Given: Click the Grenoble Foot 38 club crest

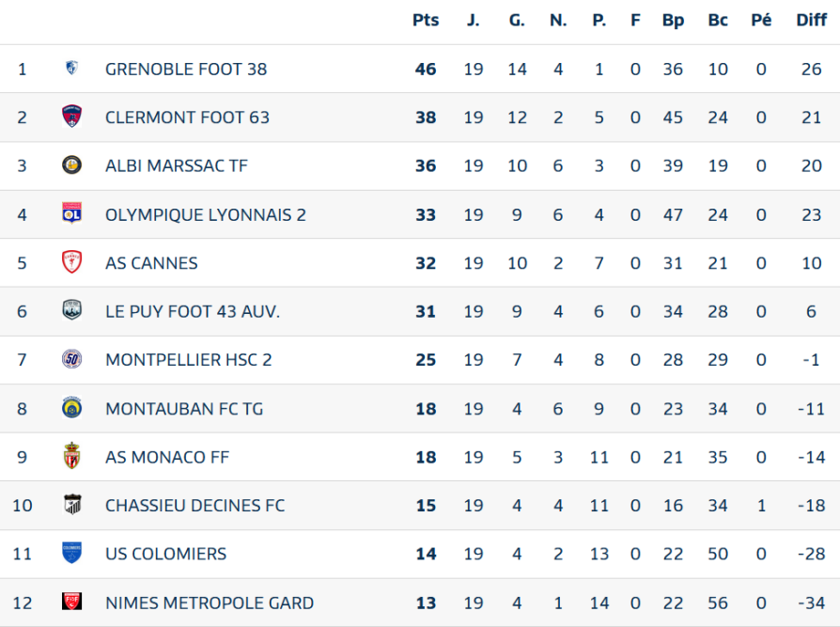Looking at the screenshot, I should (x=71, y=68).
